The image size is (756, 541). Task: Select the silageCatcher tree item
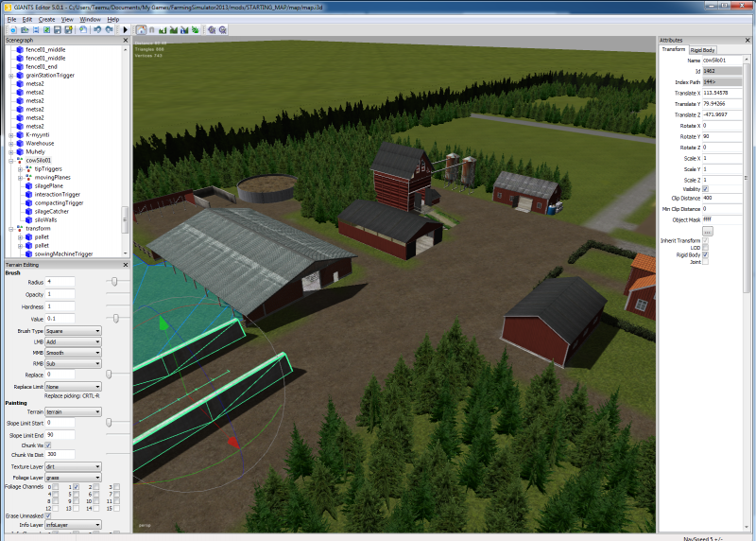pyautogui.click(x=52, y=211)
